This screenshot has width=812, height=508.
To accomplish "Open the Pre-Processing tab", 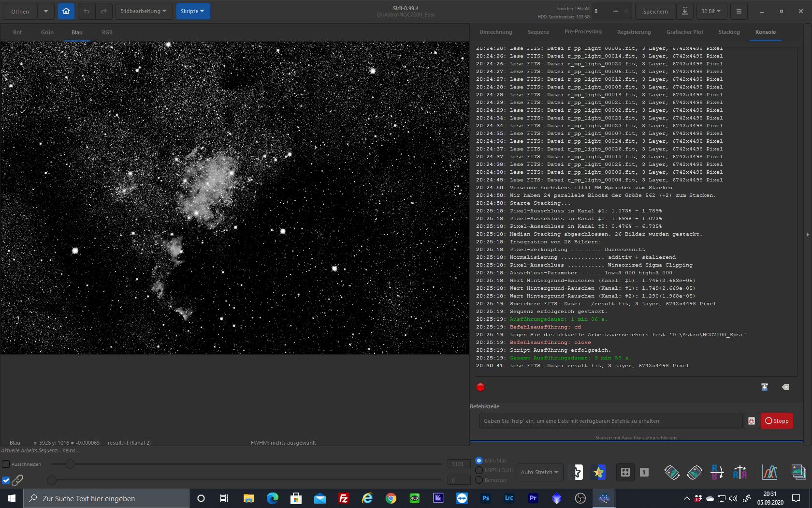I will tap(583, 32).
